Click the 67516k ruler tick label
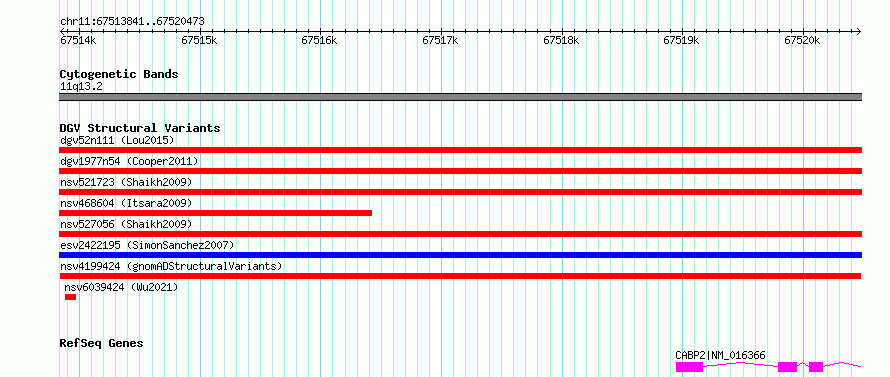 (x=320, y=40)
